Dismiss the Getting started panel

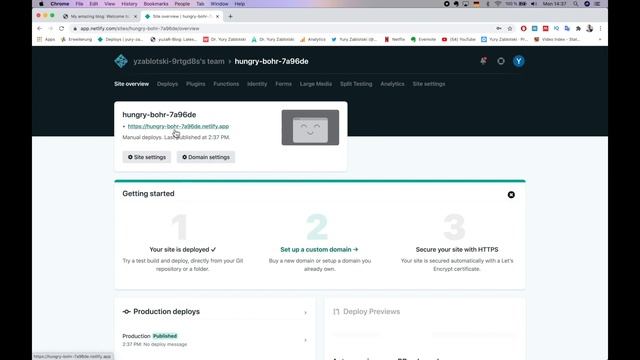(x=511, y=195)
